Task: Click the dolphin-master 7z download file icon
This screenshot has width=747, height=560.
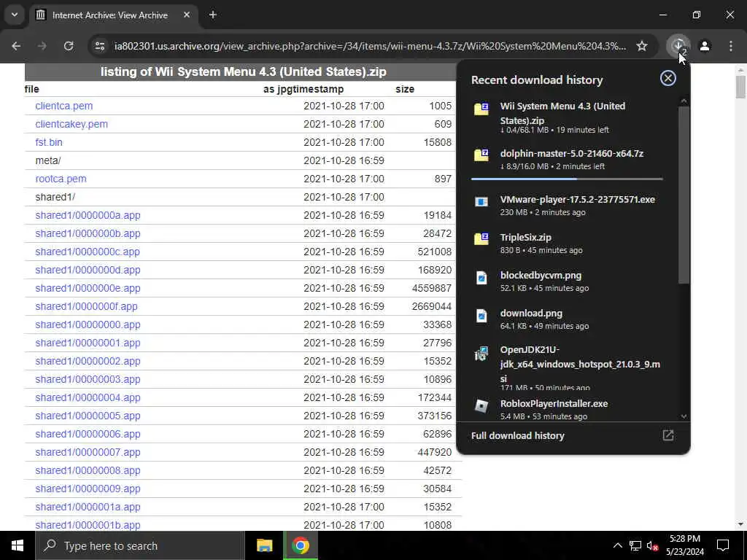Action: pos(481,155)
